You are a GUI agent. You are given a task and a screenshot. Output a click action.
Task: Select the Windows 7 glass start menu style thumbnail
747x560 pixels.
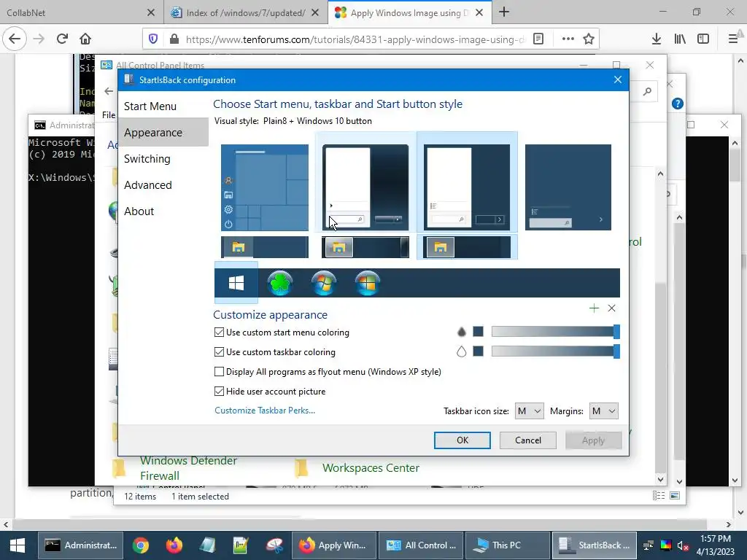(x=365, y=187)
